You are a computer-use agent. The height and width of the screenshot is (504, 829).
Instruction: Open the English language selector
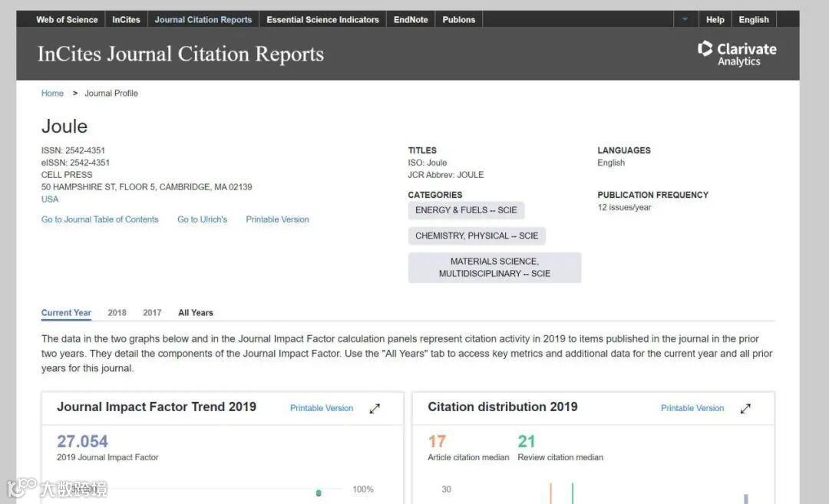(754, 19)
